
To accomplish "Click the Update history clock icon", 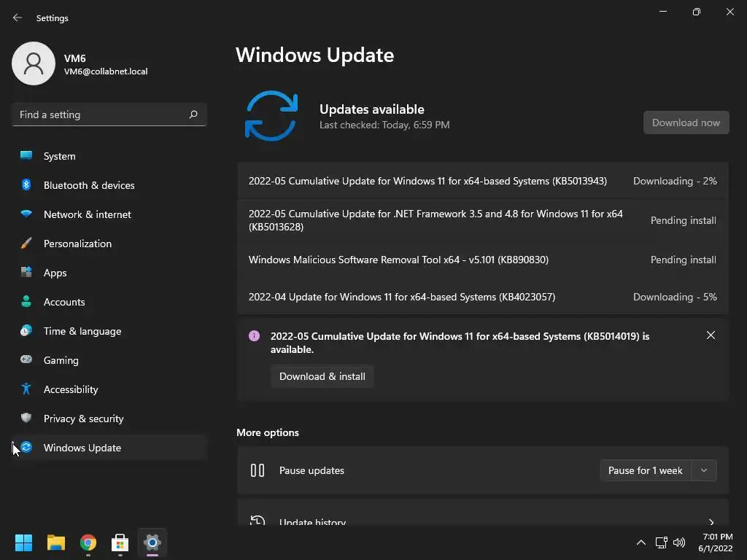I will 258,520.
